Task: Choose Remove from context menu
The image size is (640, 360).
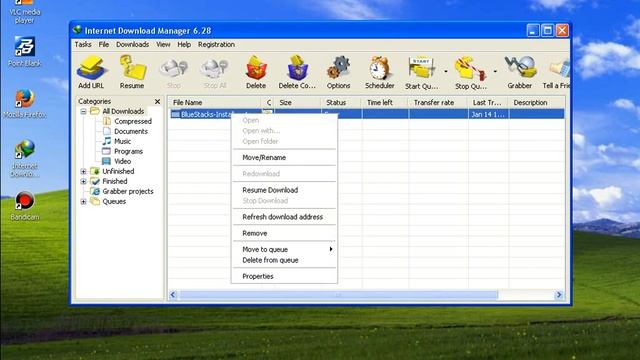Action: click(284, 233)
